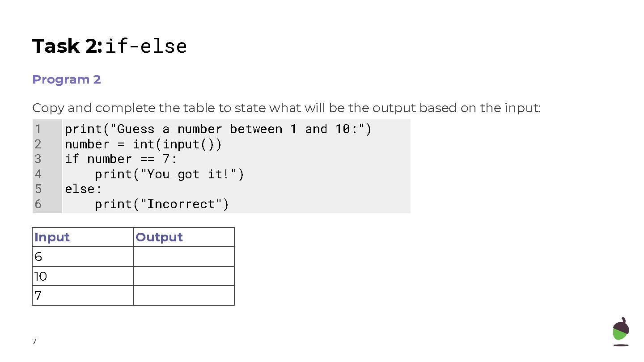644x362 pixels.
Task: Click the acorn logo icon
Action: point(621,332)
